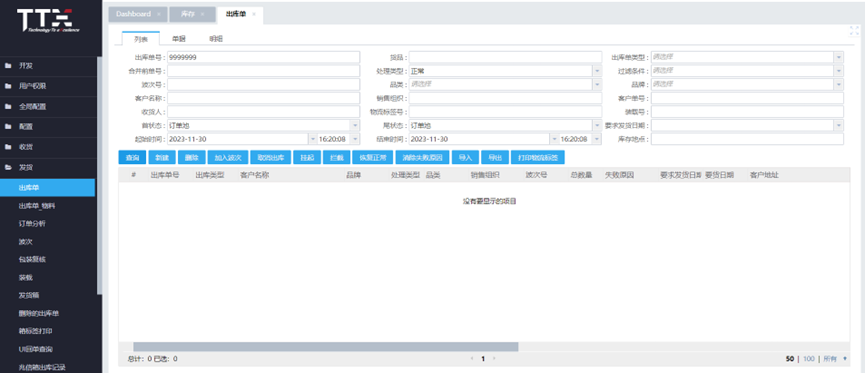Open the 起始时间 date picker arrow
Screen dimensions: 865x373
[313, 139]
